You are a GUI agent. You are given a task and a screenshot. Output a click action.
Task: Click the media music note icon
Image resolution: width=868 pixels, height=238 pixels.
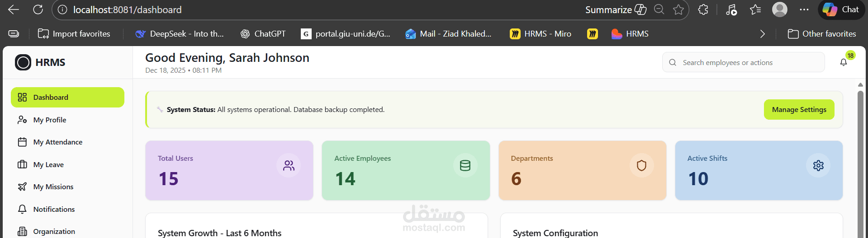731,9
